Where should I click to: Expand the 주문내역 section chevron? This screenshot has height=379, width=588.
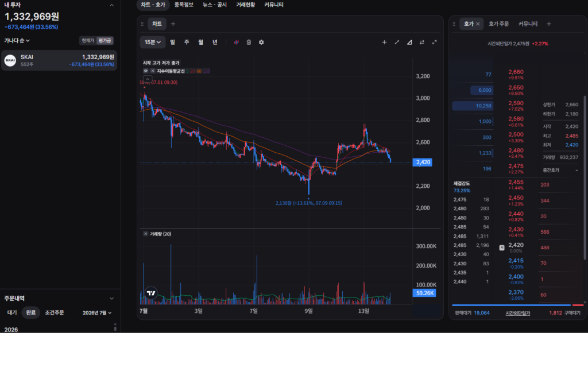point(111,299)
